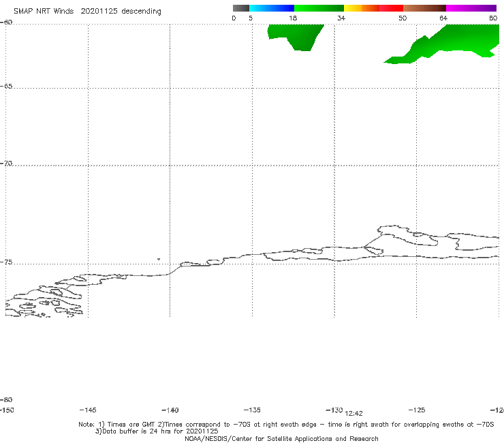Click the longitude label '-145'
This screenshot has height=443, width=504.
pos(88,410)
